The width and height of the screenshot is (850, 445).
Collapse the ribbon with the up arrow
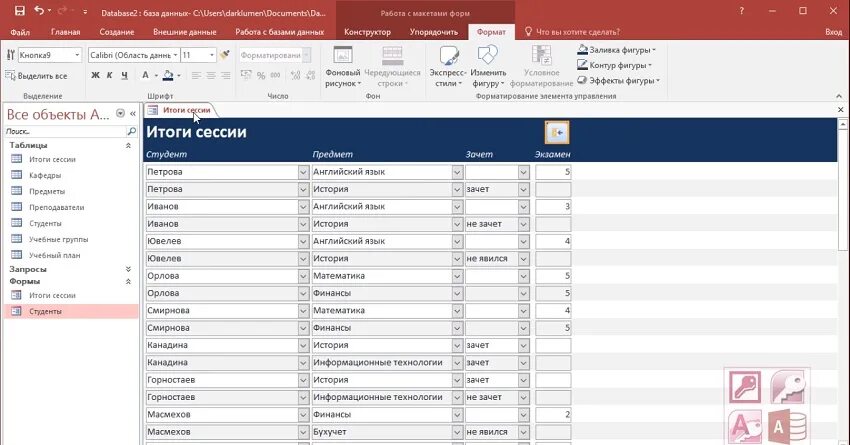pyautogui.click(x=839, y=96)
